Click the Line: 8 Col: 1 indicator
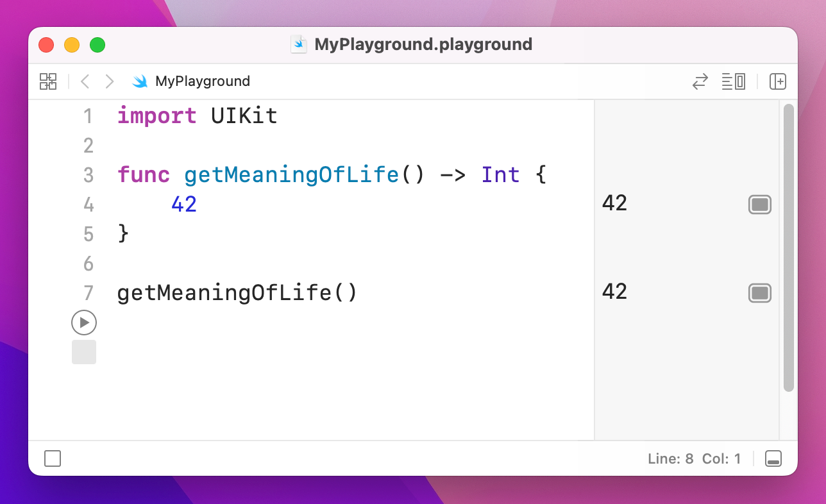This screenshot has width=826, height=504. pos(695,458)
